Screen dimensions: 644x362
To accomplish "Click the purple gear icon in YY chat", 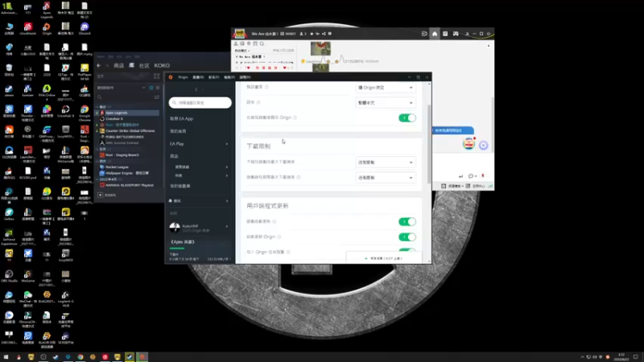I will click(483, 146).
